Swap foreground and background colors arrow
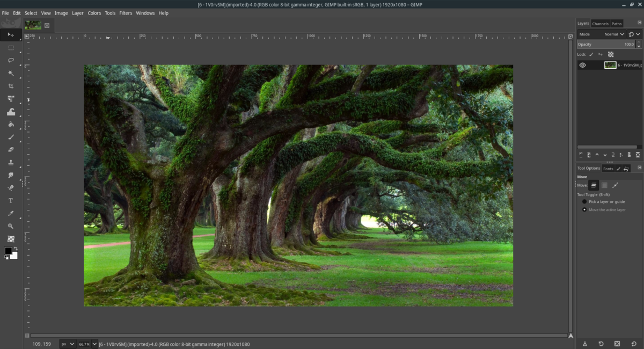This screenshot has width=644, height=349. point(16,249)
